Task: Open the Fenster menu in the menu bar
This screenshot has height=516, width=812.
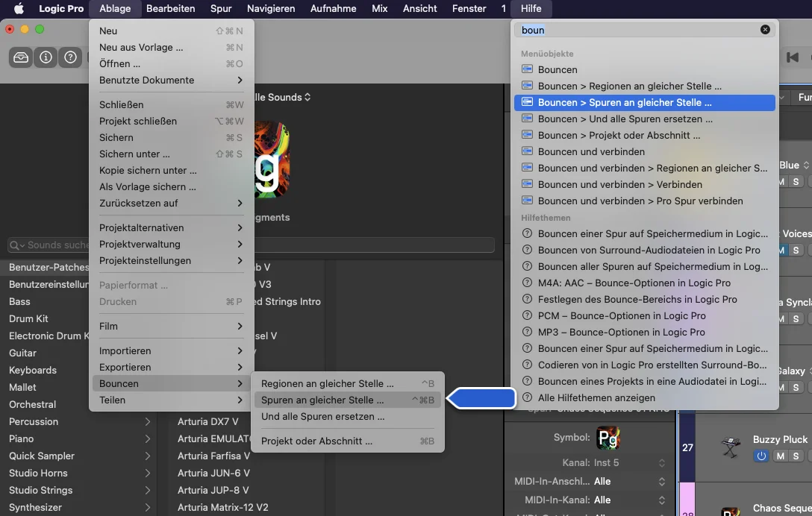Action: click(x=469, y=8)
